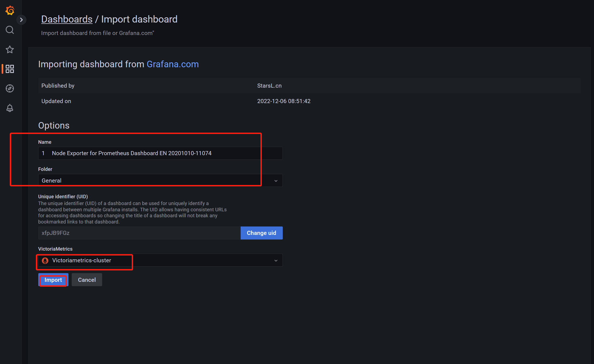Screen dimensions: 594x364
Task: Open the Explore compass icon
Action: click(x=10, y=88)
